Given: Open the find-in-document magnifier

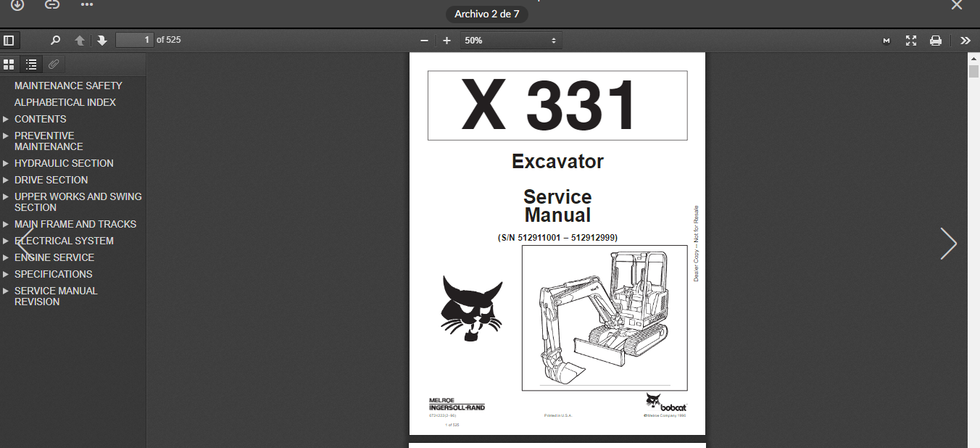Looking at the screenshot, I should [x=55, y=41].
